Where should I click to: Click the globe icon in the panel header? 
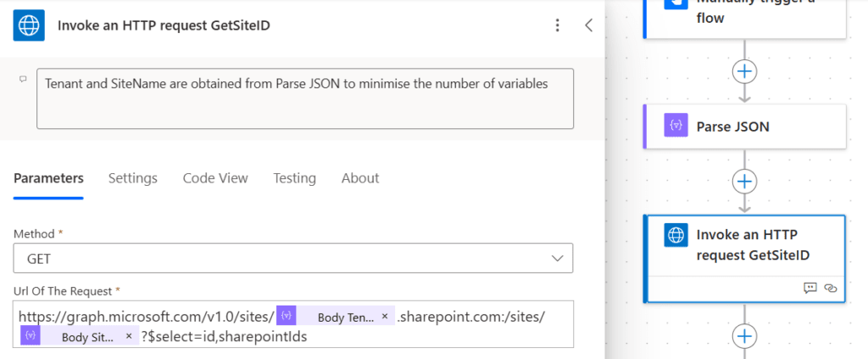29,25
